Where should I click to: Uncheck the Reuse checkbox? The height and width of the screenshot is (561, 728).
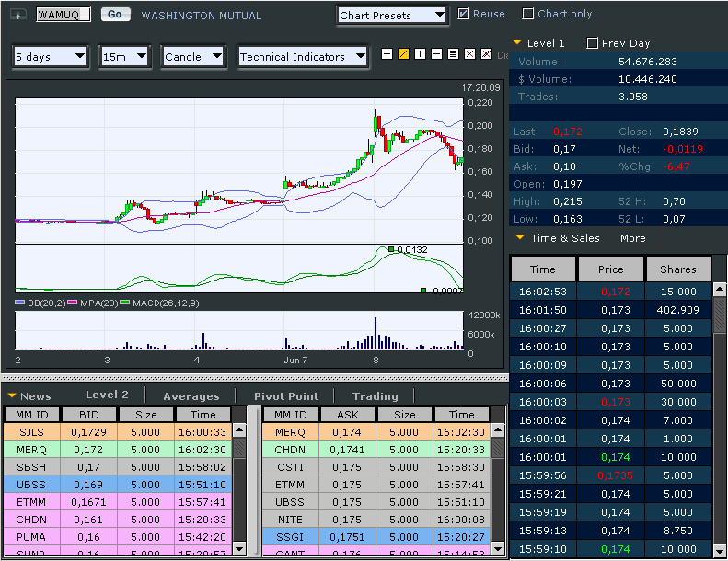[x=464, y=14]
